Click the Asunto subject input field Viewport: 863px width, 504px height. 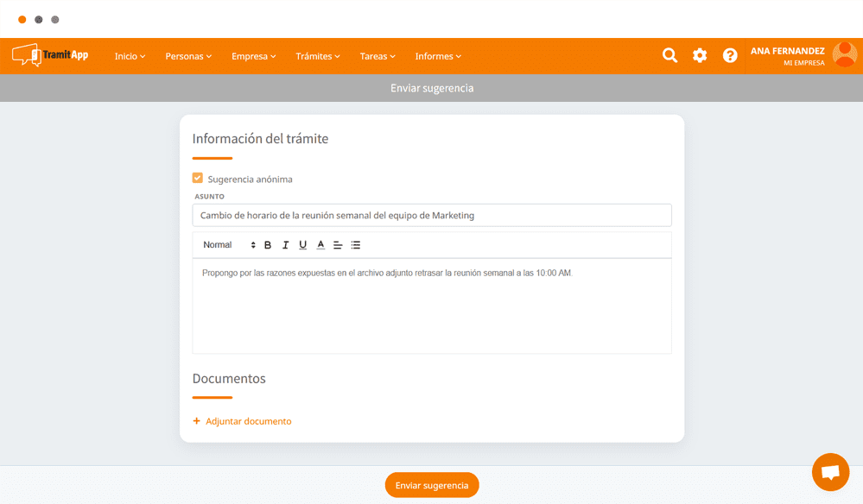tap(431, 214)
